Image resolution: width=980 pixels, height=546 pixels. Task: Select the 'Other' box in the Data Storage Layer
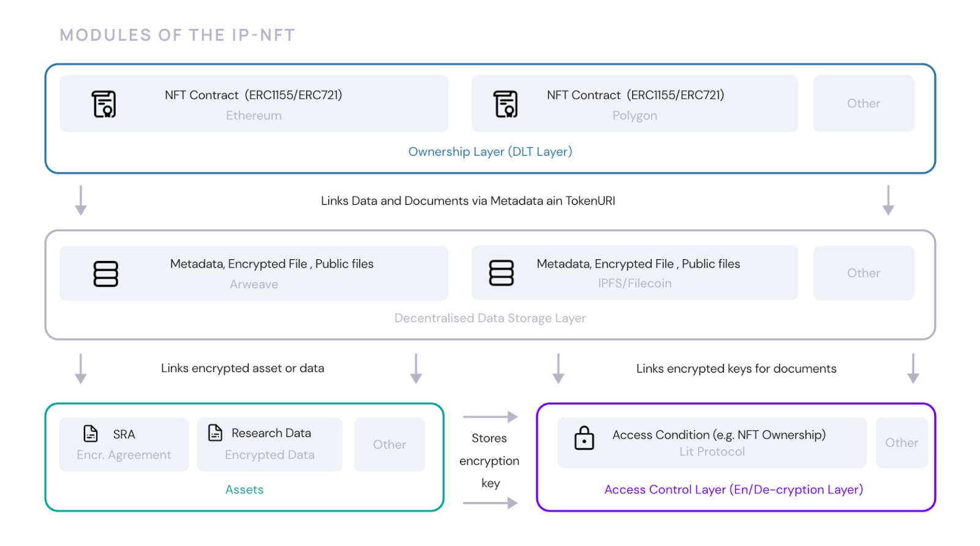[x=863, y=273]
